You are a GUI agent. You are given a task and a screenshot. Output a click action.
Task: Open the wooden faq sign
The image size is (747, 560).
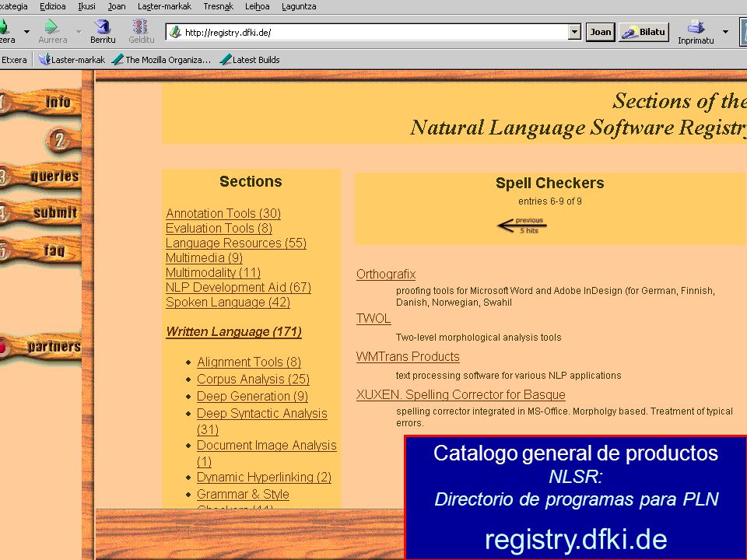pyautogui.click(x=40, y=250)
